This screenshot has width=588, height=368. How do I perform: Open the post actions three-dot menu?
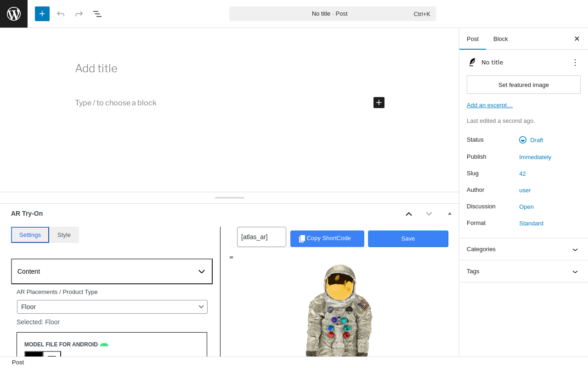(575, 63)
